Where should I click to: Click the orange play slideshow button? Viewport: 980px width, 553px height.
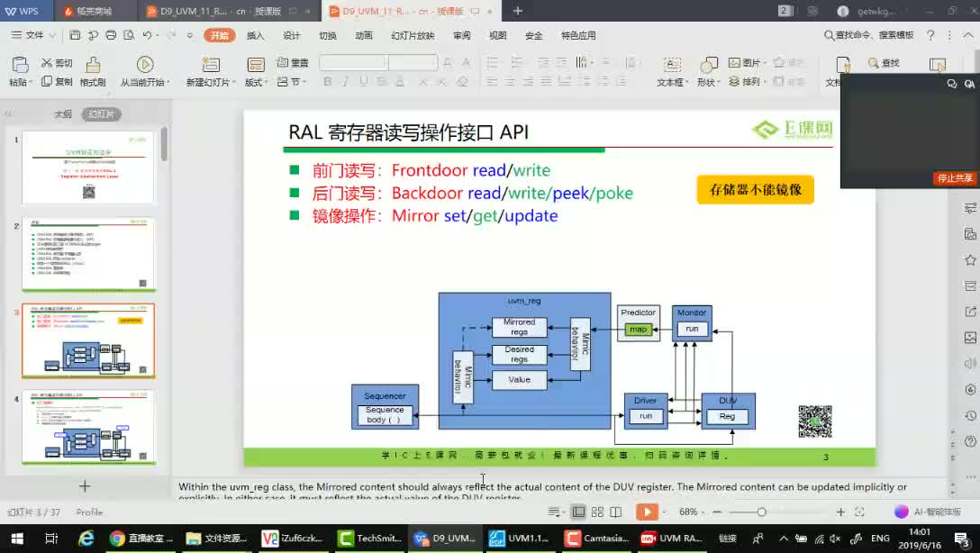(647, 512)
